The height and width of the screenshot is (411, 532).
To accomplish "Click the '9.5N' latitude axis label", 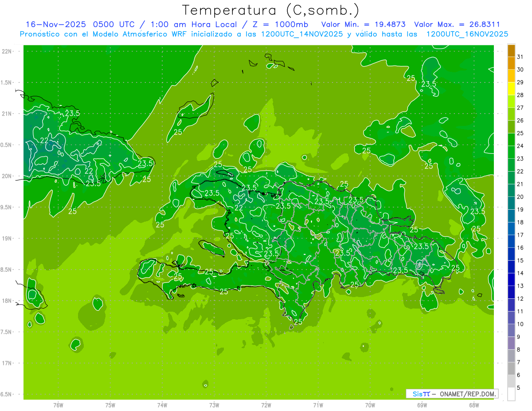I will tap(7, 207).
